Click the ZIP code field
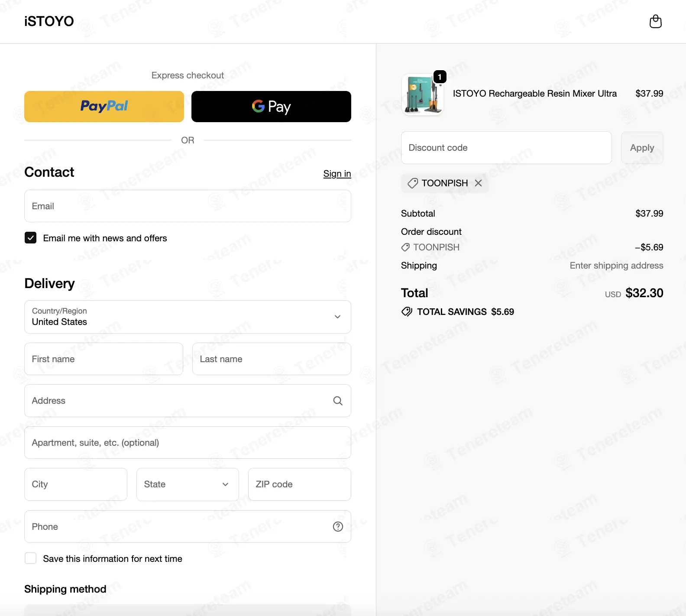The image size is (686, 616). coord(299,484)
